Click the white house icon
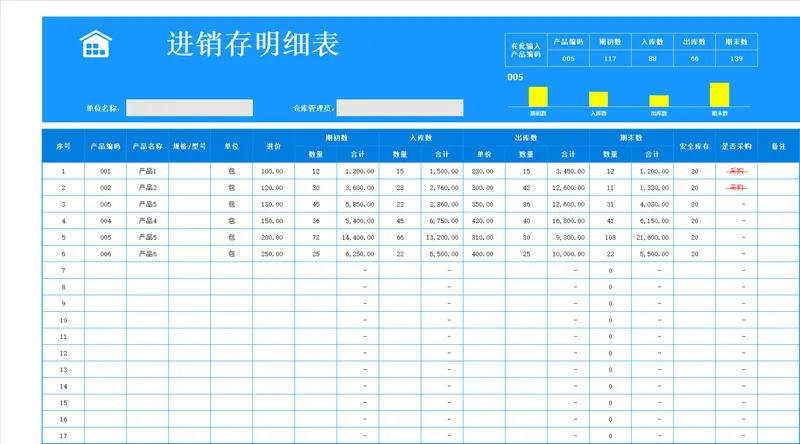 click(96, 44)
